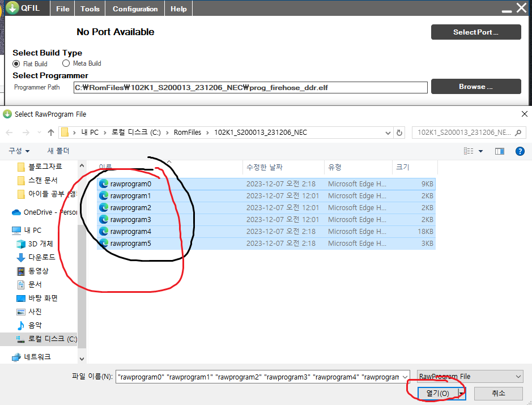The height and width of the screenshot is (405, 532).
Task: Click Browse button for programmer path
Action: tap(476, 87)
